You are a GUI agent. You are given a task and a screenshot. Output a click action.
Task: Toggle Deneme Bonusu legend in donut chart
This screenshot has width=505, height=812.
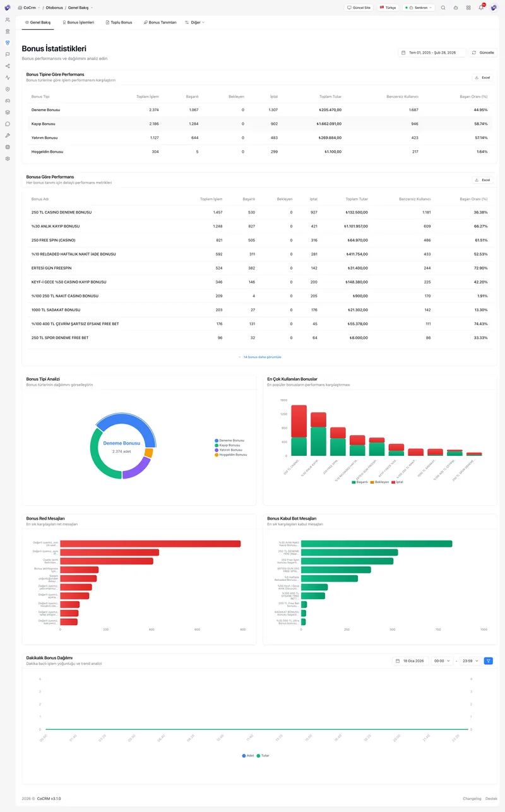pyautogui.click(x=229, y=440)
